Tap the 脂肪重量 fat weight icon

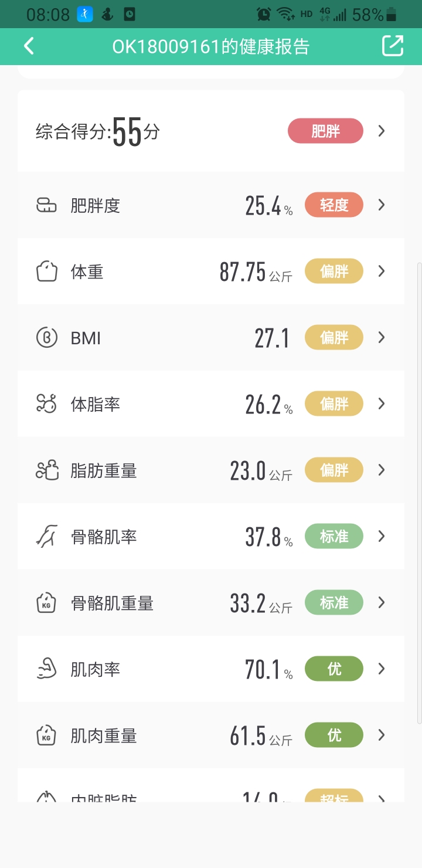coord(47,470)
